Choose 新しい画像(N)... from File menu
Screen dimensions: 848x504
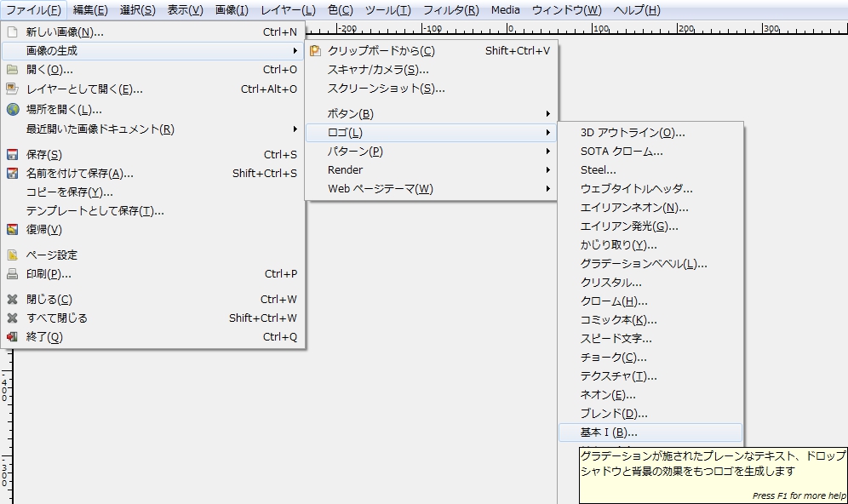(x=153, y=31)
